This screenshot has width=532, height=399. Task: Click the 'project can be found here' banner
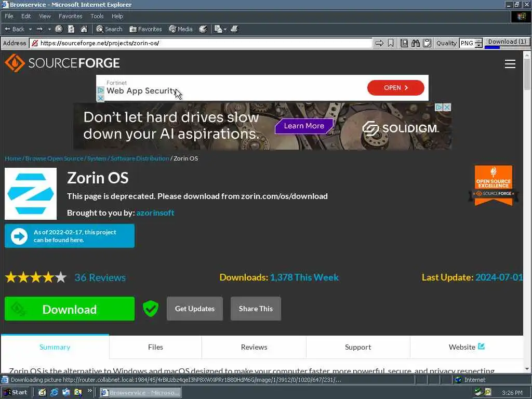click(x=70, y=236)
